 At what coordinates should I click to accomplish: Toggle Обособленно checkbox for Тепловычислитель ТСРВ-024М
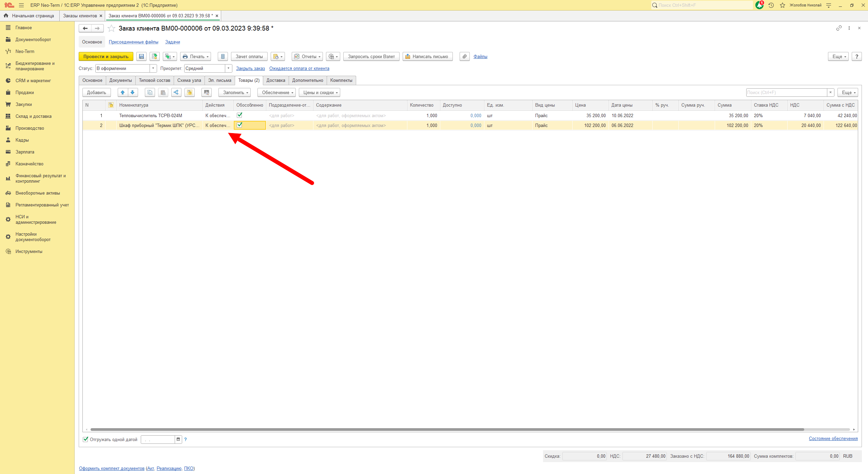(239, 115)
